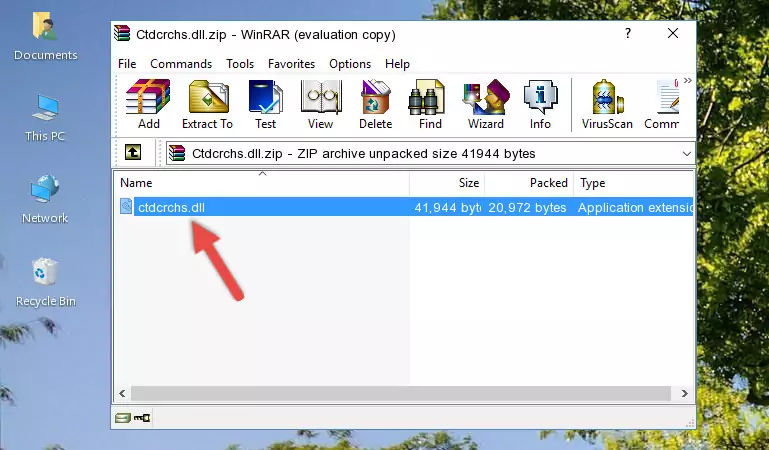Open the Options menu
769x450 pixels.
point(350,64)
